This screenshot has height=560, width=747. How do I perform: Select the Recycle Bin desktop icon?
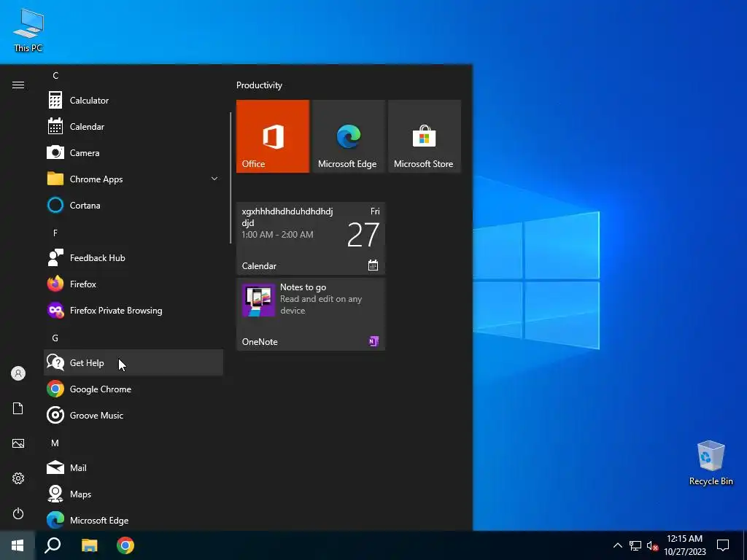(711, 463)
